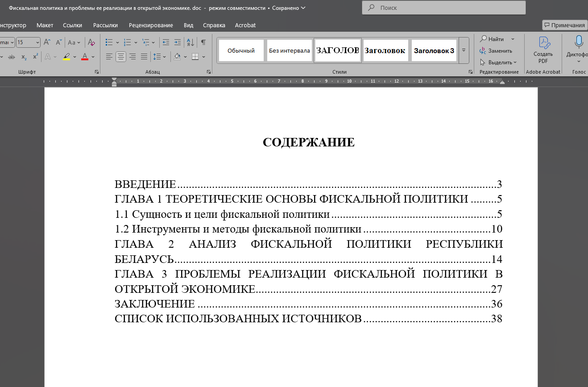The height and width of the screenshot is (387, 588).
Task: Align text to the right
Action: (133, 57)
